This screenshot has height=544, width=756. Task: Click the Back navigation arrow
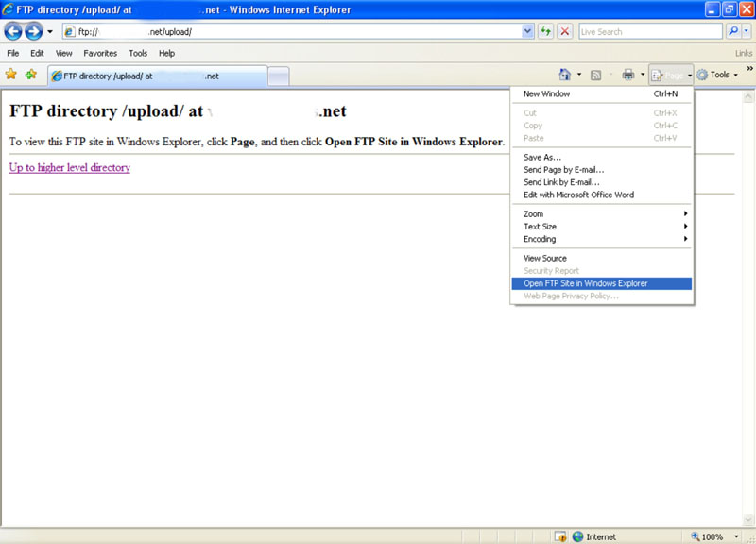point(13,32)
